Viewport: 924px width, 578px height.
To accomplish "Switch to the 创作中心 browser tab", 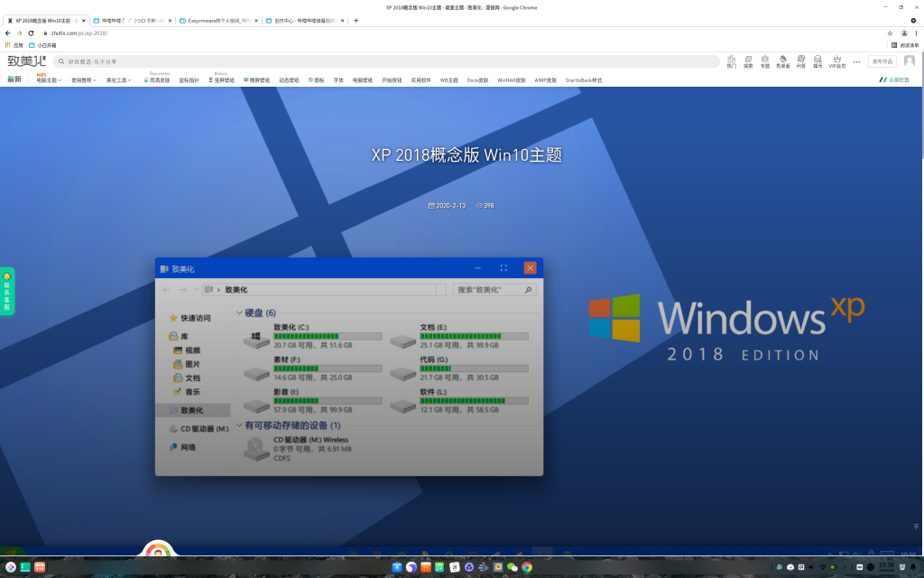I will (x=305, y=21).
